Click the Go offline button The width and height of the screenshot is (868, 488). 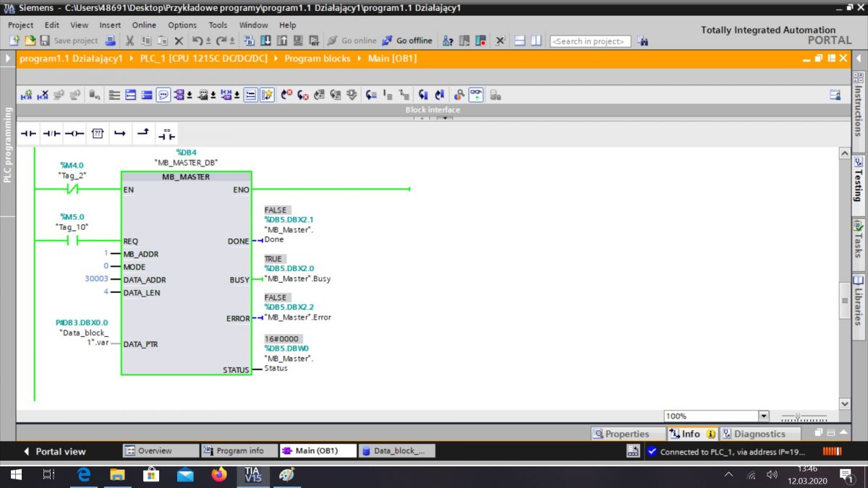[x=407, y=40]
